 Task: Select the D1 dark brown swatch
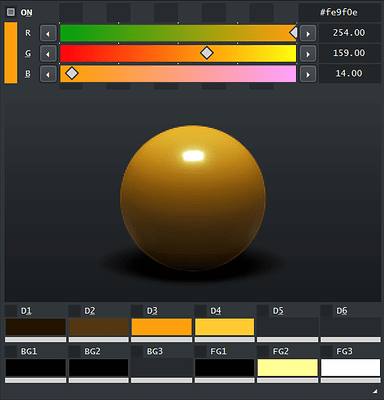pos(36,327)
